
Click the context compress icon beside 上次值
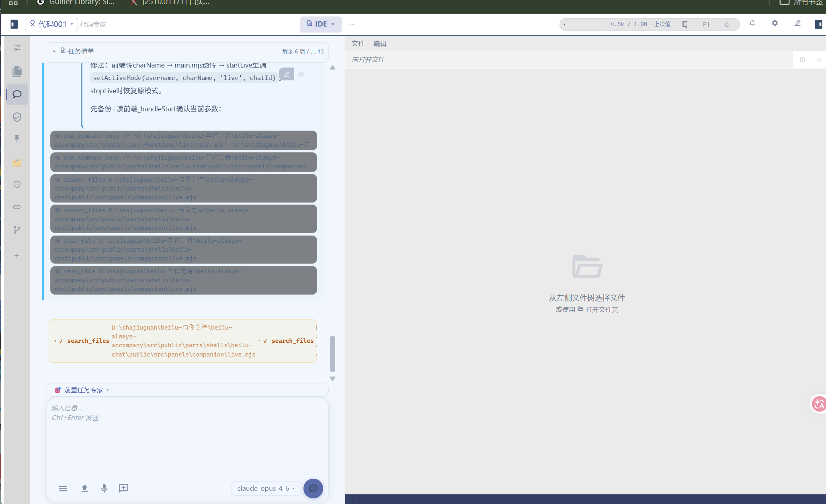[x=685, y=25]
